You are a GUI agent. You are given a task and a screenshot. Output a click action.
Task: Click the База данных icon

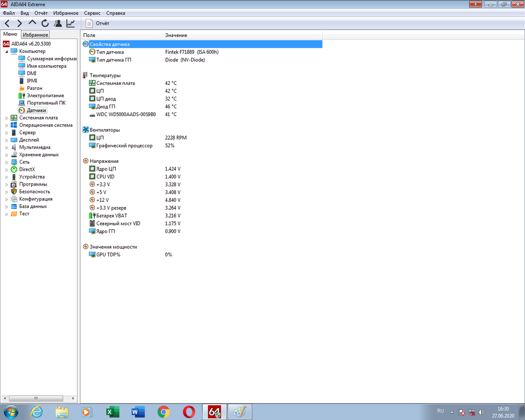tap(14, 206)
